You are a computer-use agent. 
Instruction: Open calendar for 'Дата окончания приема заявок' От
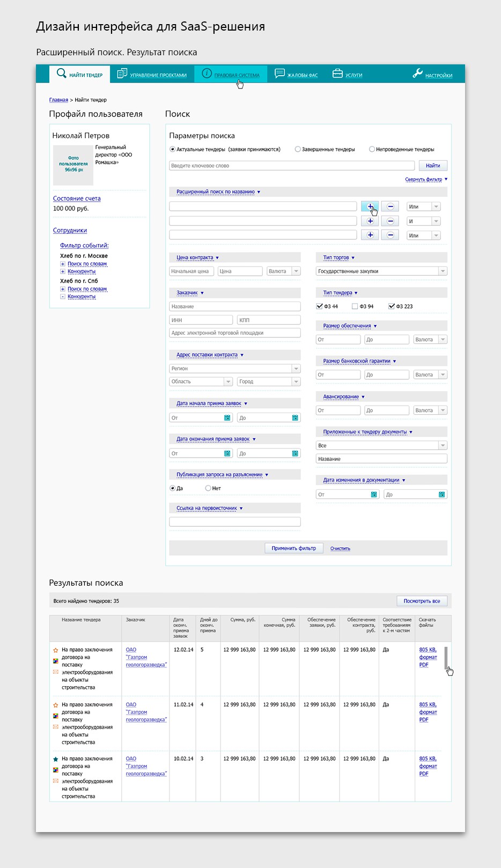click(x=227, y=453)
